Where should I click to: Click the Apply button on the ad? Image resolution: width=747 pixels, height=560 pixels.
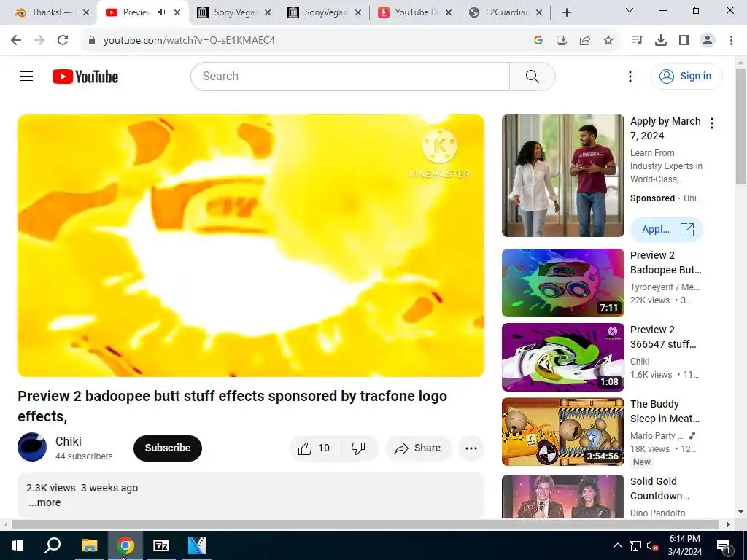coord(667,229)
